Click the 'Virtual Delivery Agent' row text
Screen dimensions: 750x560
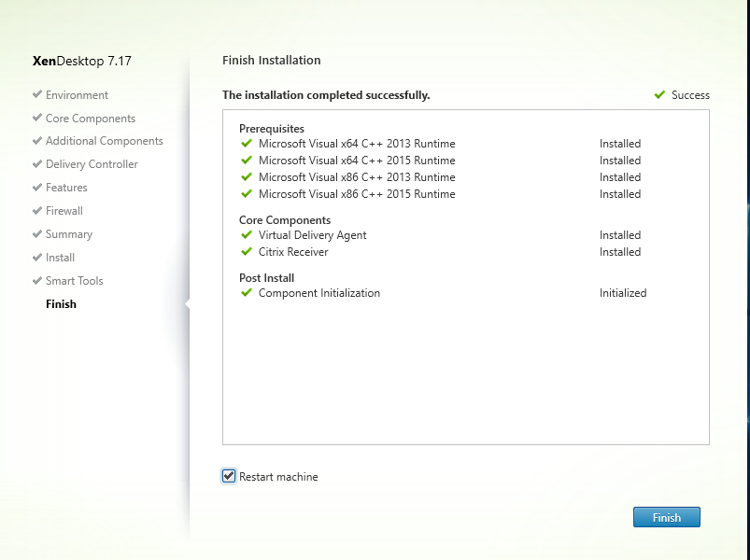[x=312, y=235]
